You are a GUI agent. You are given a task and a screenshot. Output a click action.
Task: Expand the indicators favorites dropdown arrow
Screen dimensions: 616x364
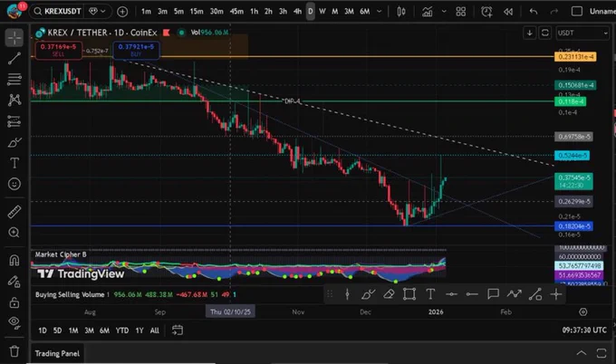pos(444,12)
